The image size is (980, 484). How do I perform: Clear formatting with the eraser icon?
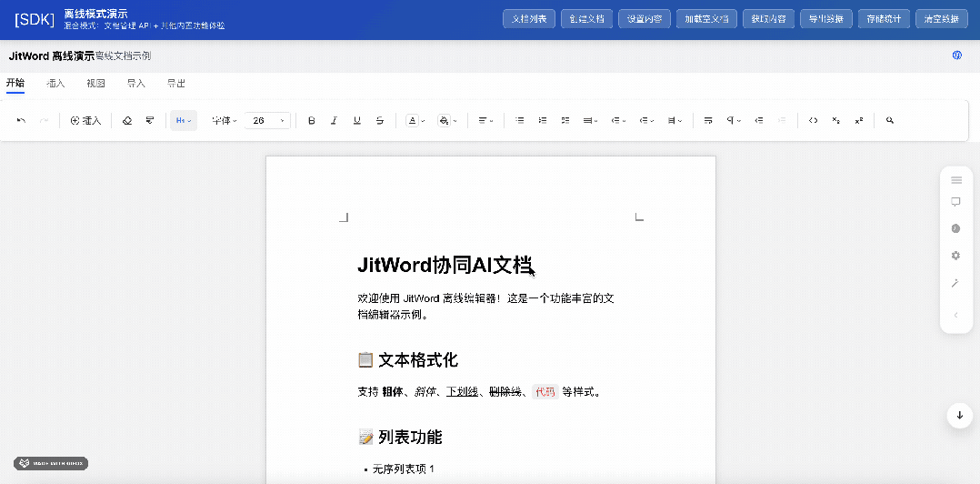click(127, 121)
